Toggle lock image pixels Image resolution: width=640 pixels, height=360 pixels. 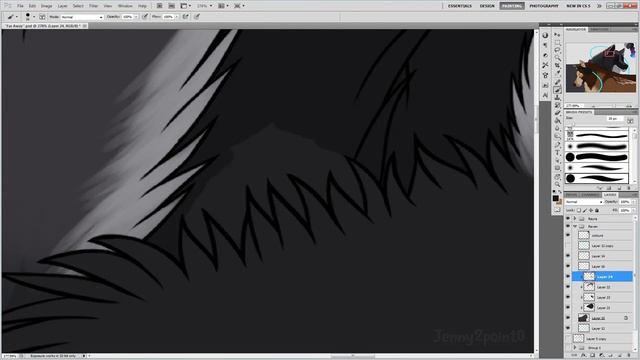click(x=585, y=211)
